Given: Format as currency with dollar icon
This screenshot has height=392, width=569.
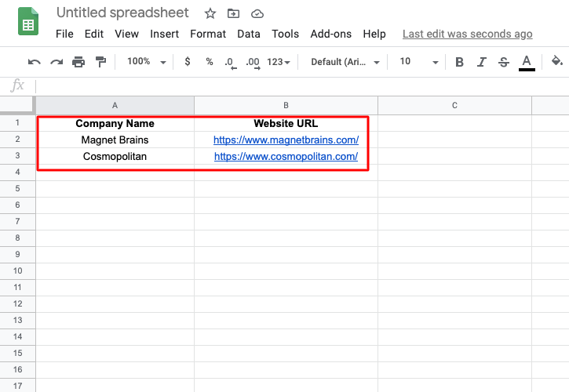Looking at the screenshot, I should pyautogui.click(x=188, y=62).
